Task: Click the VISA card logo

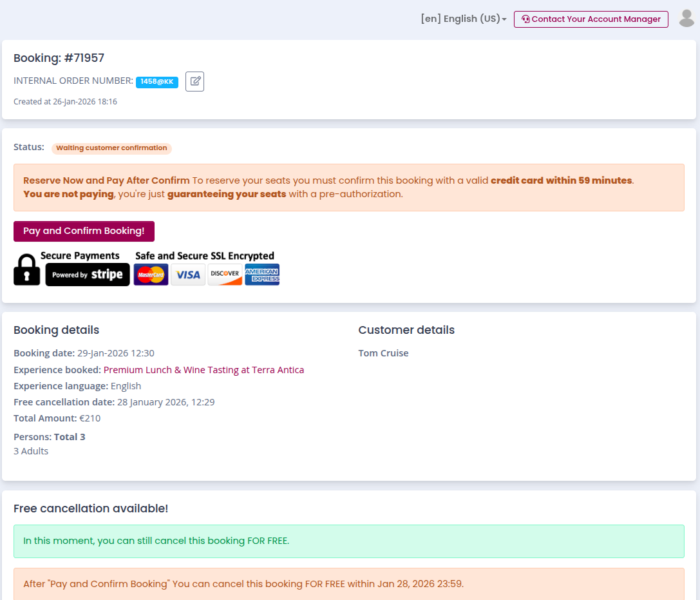Action: pos(188,275)
